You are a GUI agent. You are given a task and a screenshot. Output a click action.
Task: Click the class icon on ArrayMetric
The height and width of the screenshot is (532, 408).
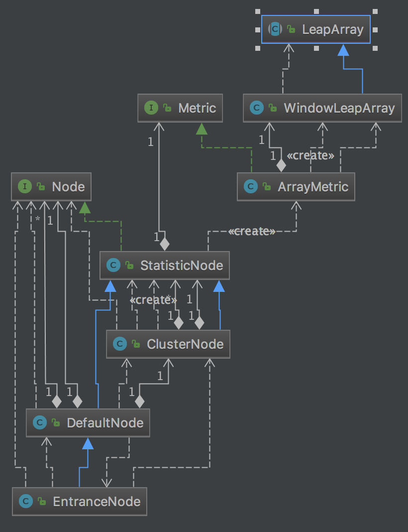250,187
